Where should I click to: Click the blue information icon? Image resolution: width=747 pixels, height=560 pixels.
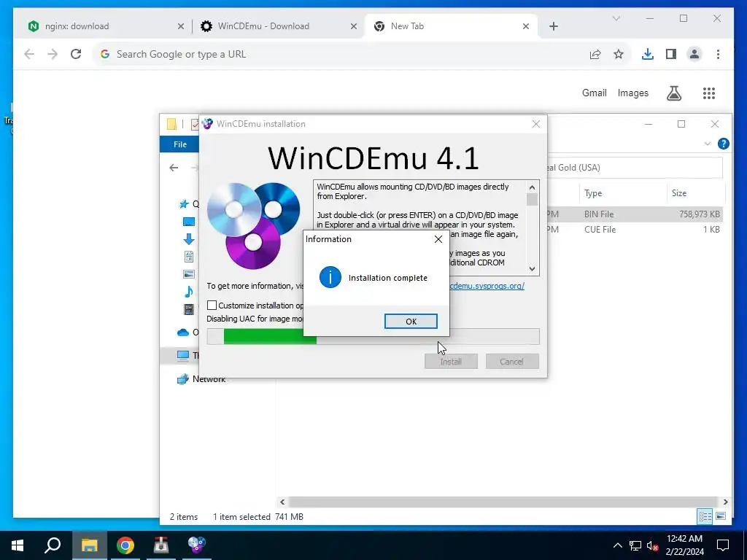pyautogui.click(x=330, y=277)
